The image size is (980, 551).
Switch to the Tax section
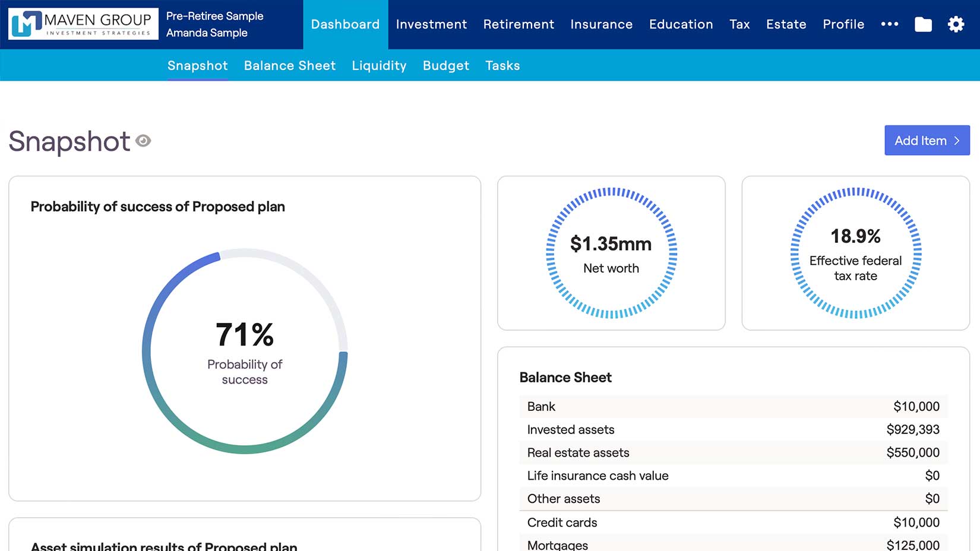[739, 24]
